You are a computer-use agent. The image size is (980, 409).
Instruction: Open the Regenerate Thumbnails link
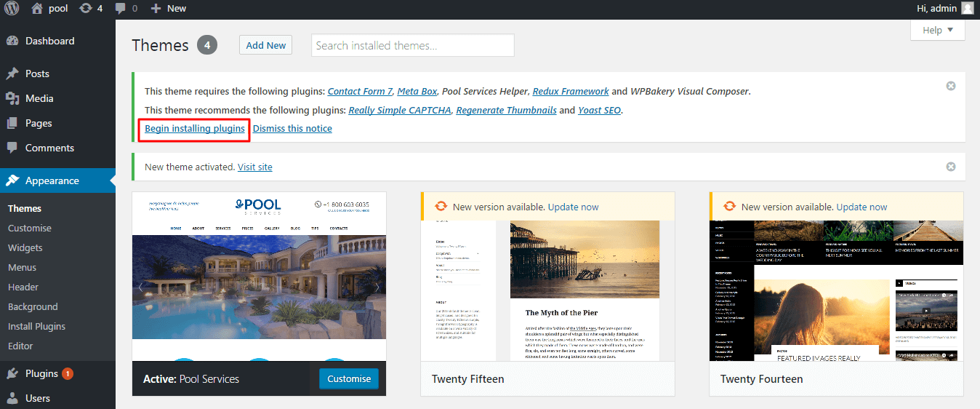click(x=507, y=110)
